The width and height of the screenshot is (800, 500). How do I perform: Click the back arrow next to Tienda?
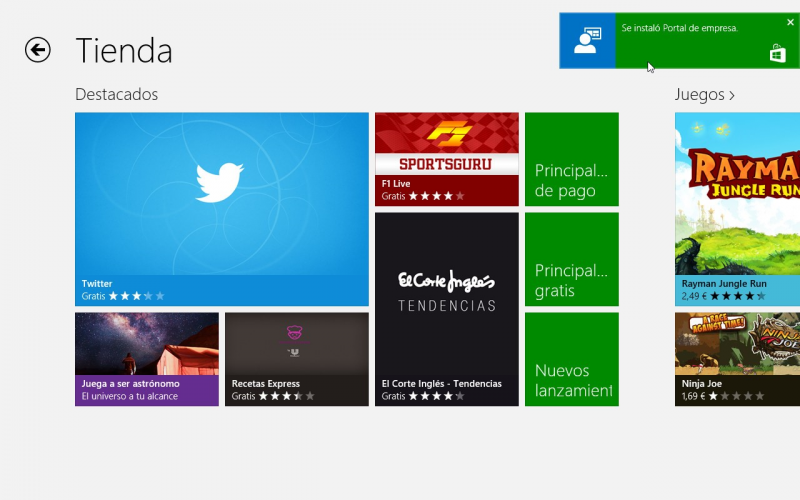pyautogui.click(x=38, y=50)
